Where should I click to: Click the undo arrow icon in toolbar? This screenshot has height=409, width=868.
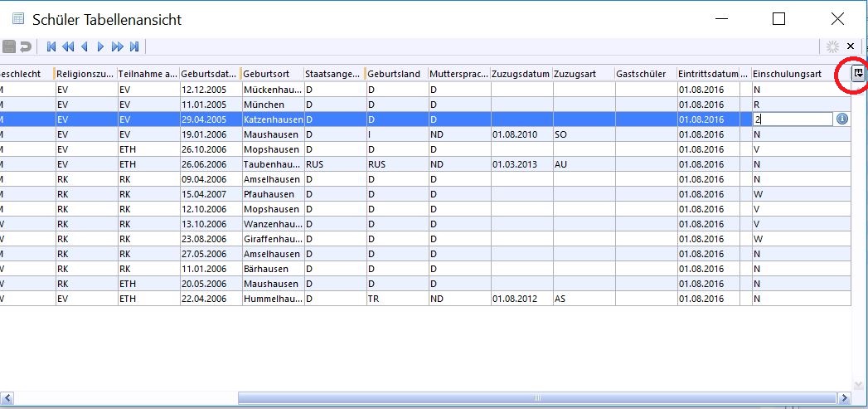25,46
